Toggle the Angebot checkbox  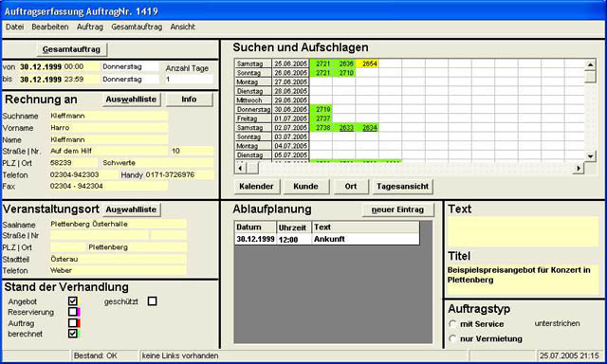pos(73,300)
